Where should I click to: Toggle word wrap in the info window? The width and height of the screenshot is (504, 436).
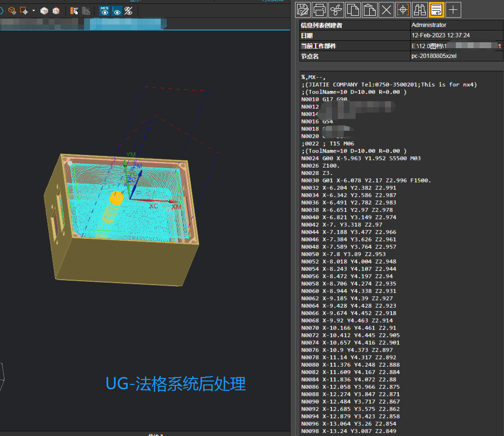coord(437,9)
